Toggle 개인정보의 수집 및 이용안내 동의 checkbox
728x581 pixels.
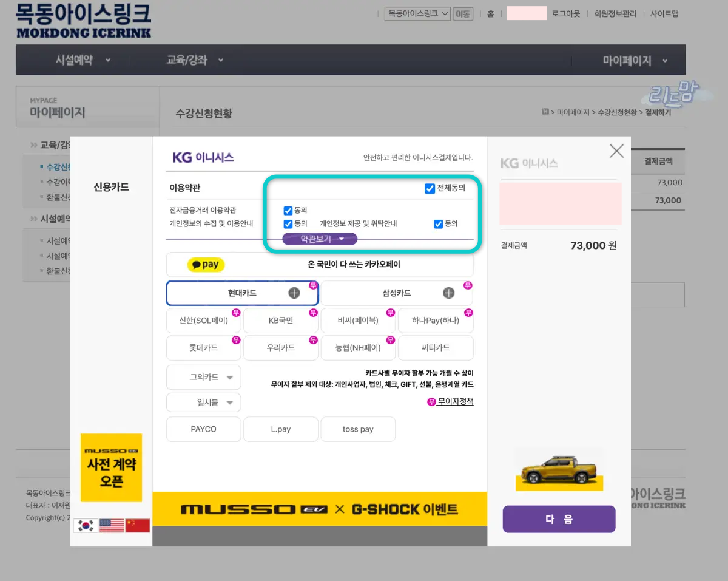click(288, 223)
